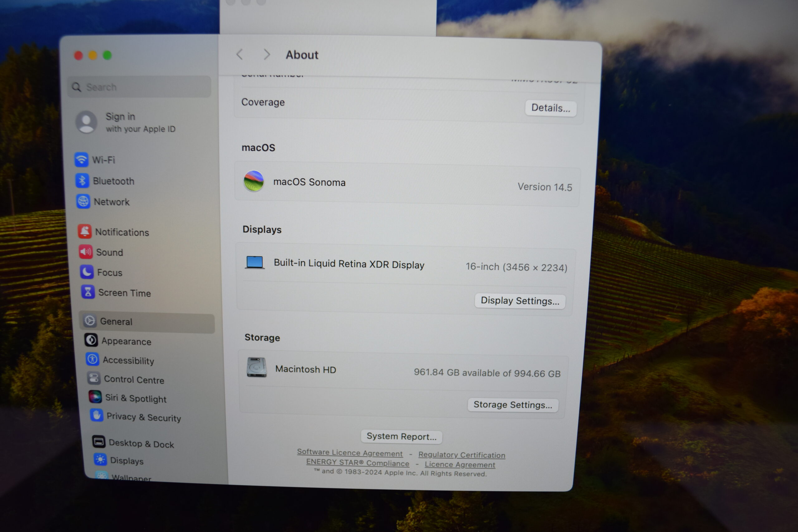798x532 pixels.
Task: Open Notifications bell icon
Action: pyautogui.click(x=84, y=232)
